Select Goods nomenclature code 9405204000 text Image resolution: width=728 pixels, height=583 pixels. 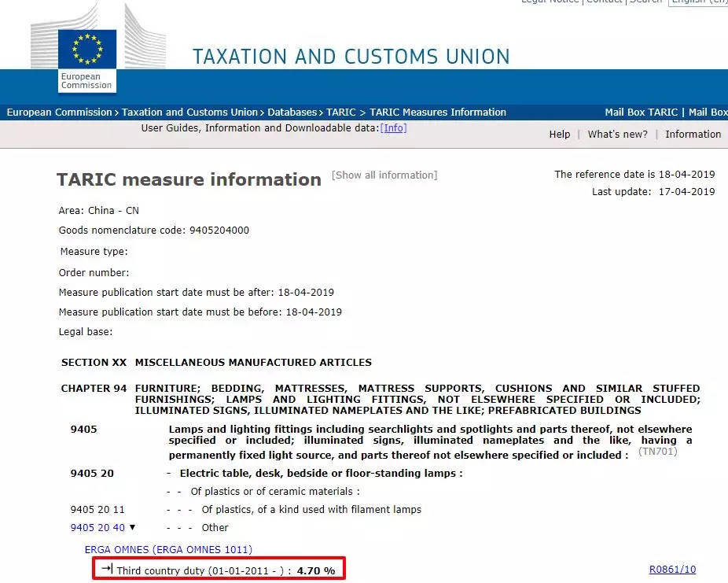[153, 231]
